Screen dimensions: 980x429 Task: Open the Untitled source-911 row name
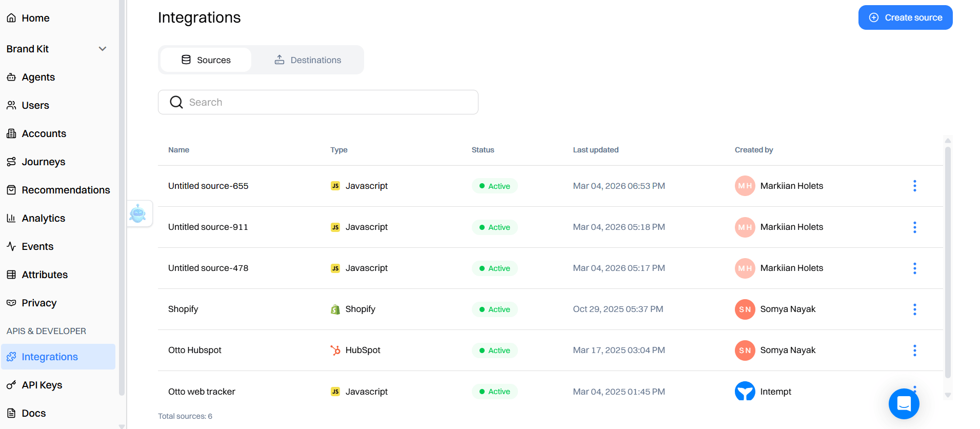(208, 227)
